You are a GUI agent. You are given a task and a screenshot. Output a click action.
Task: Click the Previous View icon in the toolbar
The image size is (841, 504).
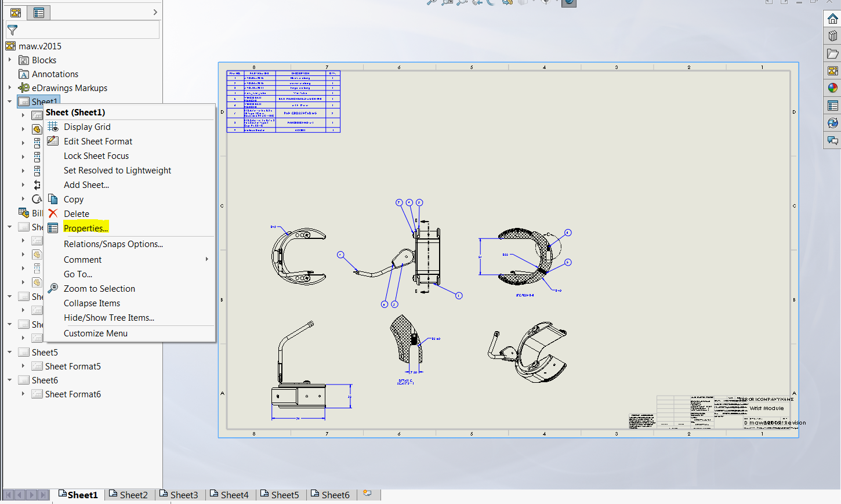478,3
